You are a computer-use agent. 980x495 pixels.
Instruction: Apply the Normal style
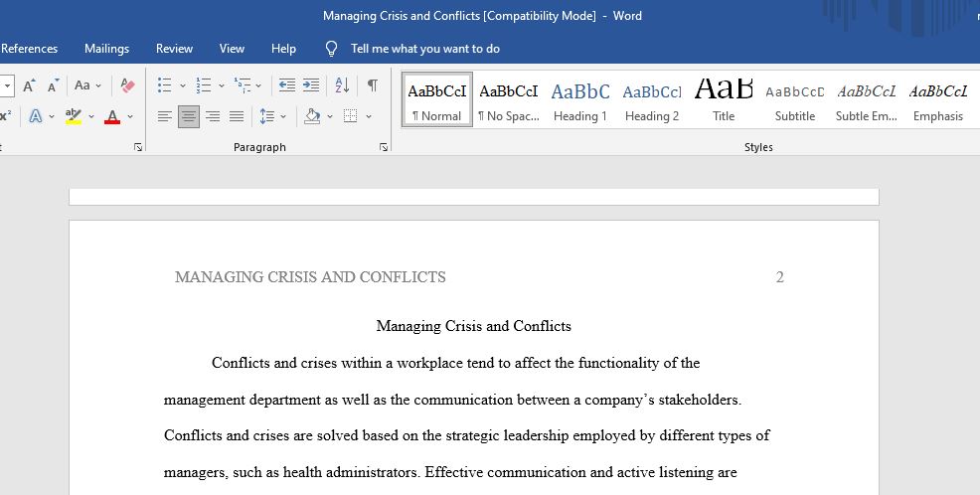tap(437, 100)
